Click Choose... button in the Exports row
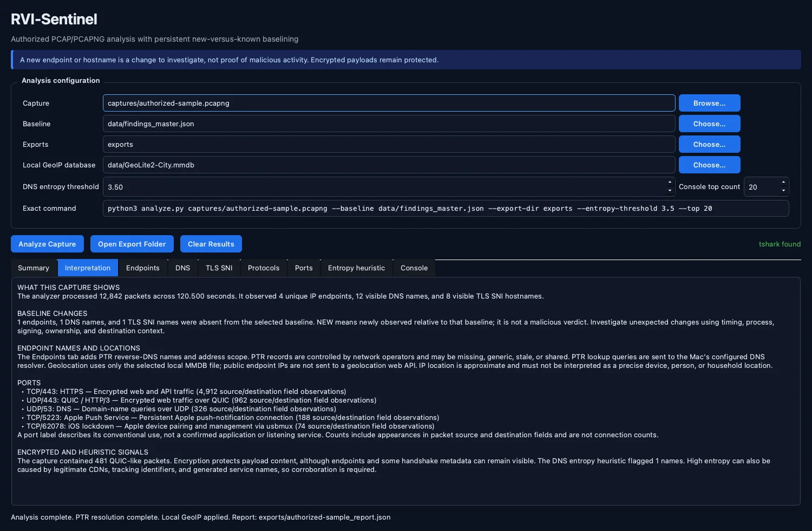The image size is (812, 531). point(709,144)
